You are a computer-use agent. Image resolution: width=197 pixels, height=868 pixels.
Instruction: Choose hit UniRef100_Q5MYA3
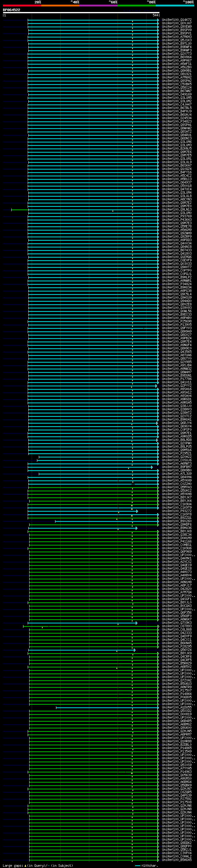(x=177, y=487)
